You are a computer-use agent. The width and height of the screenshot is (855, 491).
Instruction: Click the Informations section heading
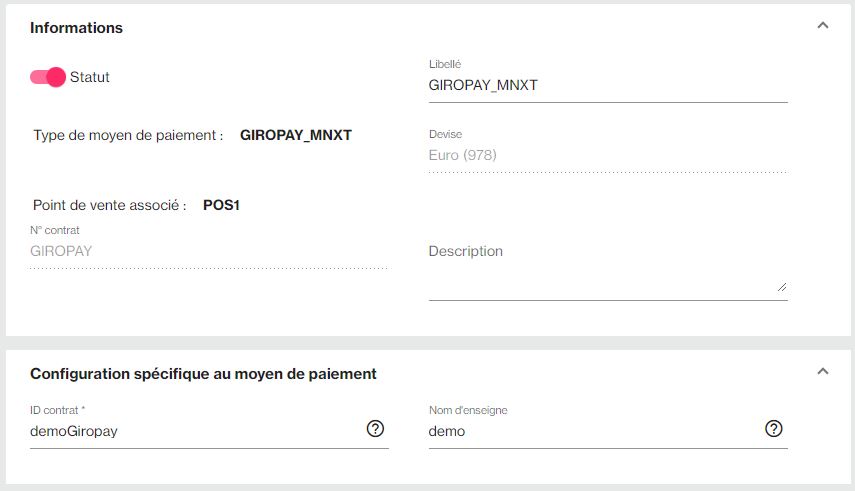pyautogui.click(x=76, y=28)
